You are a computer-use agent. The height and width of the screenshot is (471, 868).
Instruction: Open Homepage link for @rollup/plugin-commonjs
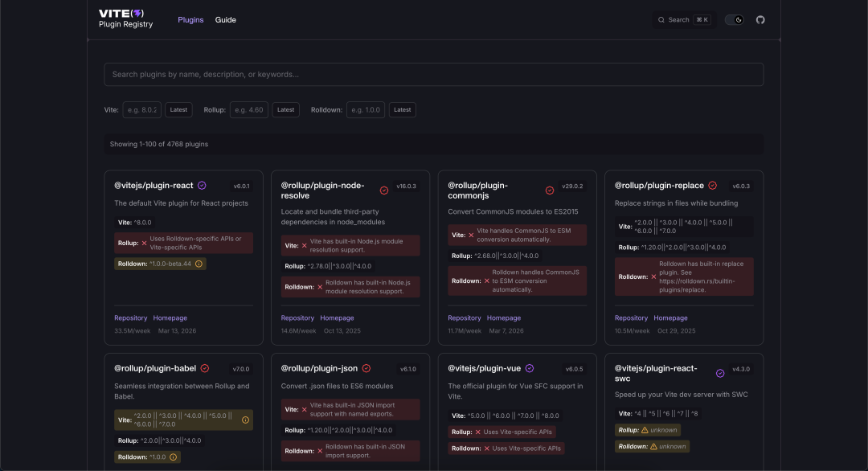click(504, 317)
